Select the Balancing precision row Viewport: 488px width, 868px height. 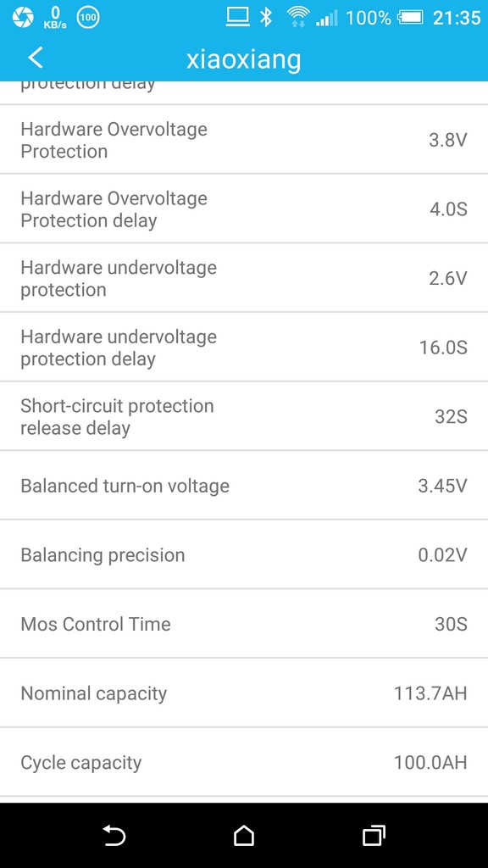tap(244, 554)
